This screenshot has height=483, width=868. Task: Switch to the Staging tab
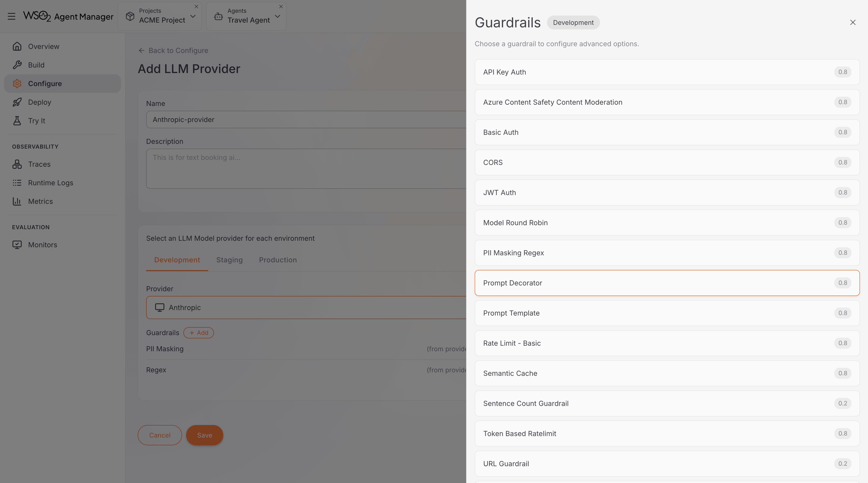229,260
